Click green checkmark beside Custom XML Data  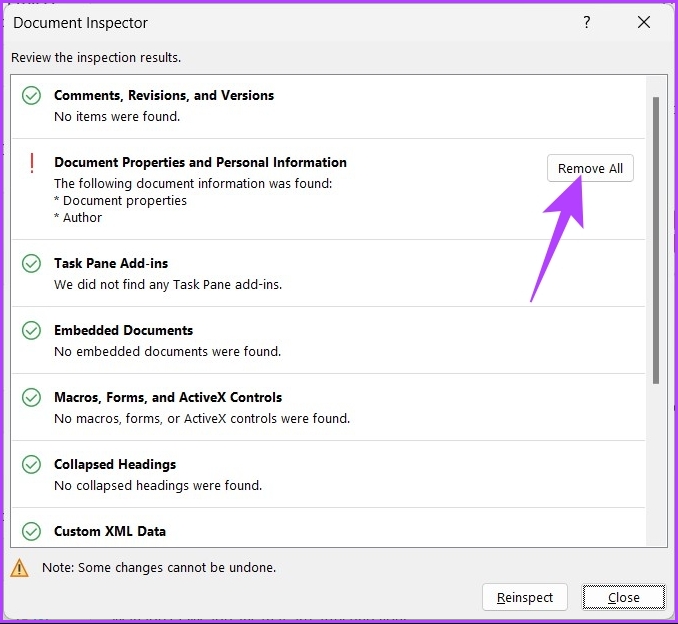pos(32,532)
